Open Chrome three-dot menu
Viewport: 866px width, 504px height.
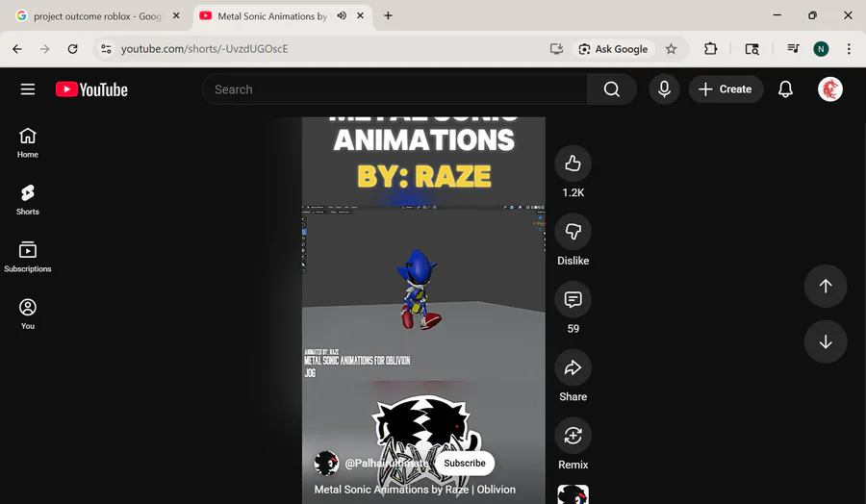click(x=849, y=49)
